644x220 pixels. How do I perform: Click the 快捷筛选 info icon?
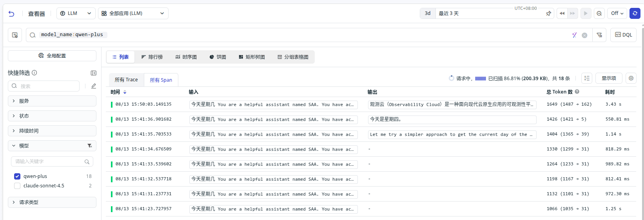(x=34, y=73)
